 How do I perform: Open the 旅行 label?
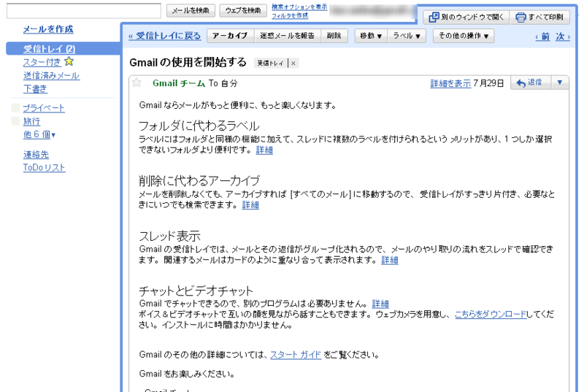31,121
